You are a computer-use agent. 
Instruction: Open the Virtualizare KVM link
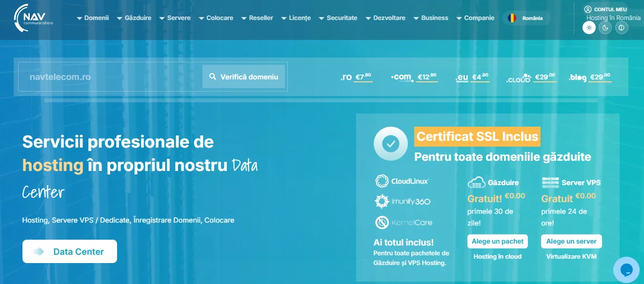coord(571,256)
